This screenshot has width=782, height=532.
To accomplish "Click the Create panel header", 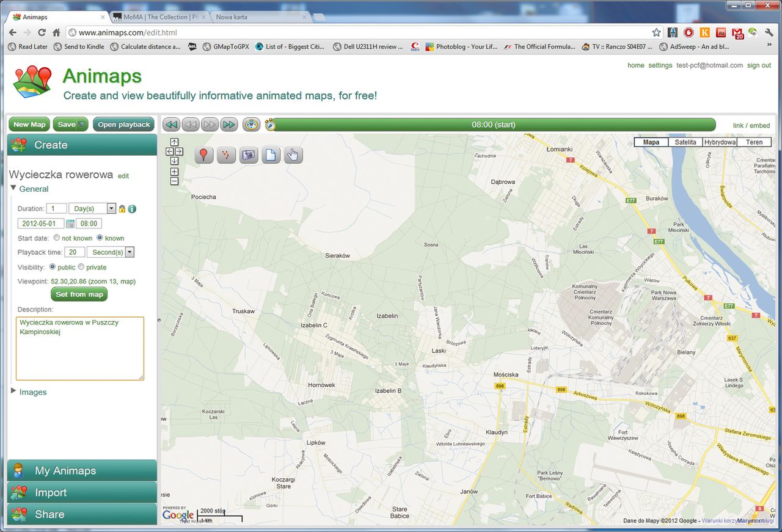I will coord(82,145).
